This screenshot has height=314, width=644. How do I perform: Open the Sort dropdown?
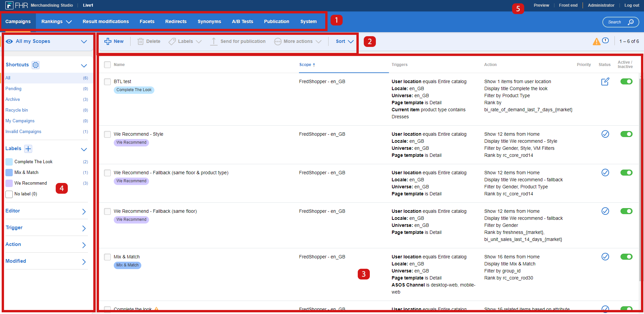pyautogui.click(x=345, y=41)
